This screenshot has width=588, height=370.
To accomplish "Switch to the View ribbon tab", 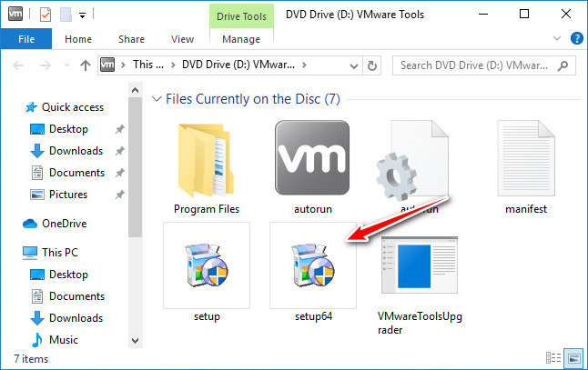I will tap(182, 39).
